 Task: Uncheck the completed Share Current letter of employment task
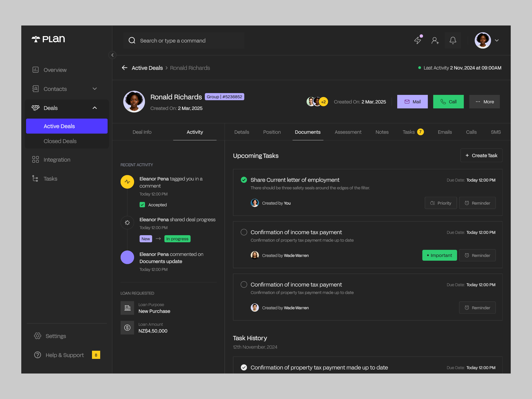pyautogui.click(x=244, y=180)
